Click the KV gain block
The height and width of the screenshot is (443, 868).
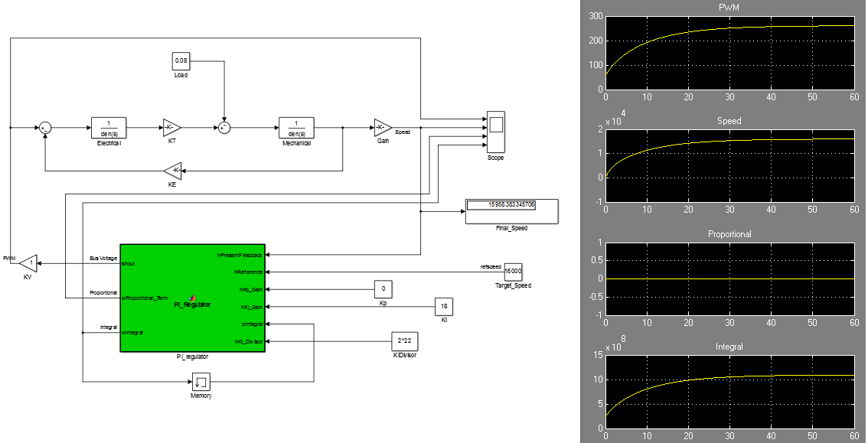point(29,262)
